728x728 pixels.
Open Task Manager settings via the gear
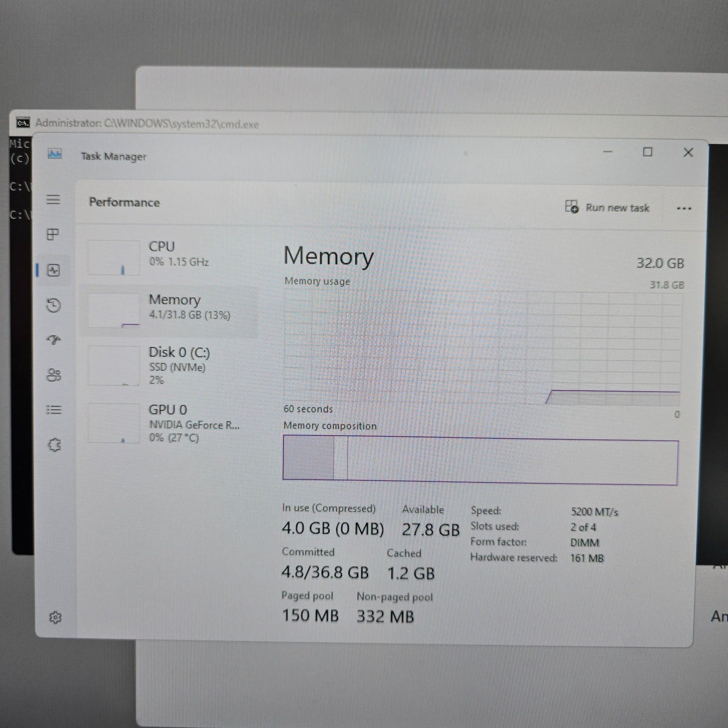click(x=56, y=617)
